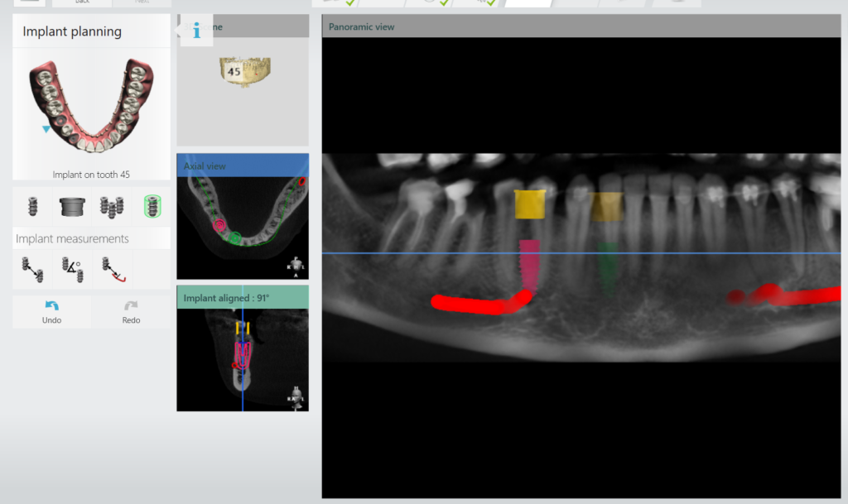Click orientation cube in Axial view

(294, 266)
